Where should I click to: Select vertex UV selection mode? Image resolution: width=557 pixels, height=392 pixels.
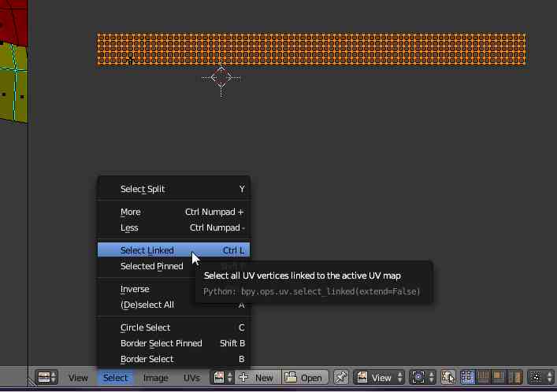[467, 377]
